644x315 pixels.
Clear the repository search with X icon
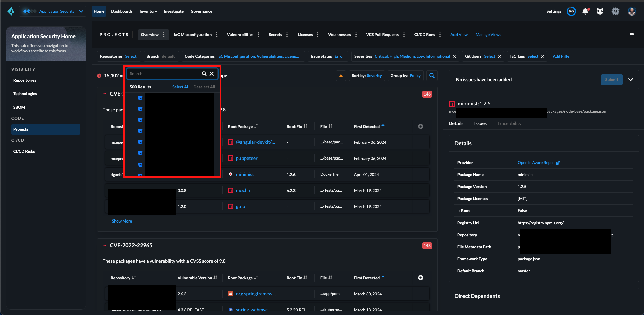(x=212, y=74)
